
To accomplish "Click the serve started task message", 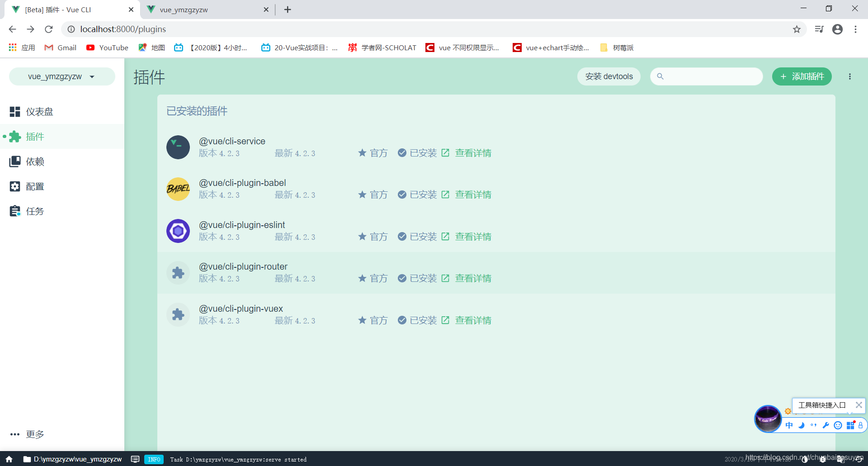I will pyautogui.click(x=238, y=460).
